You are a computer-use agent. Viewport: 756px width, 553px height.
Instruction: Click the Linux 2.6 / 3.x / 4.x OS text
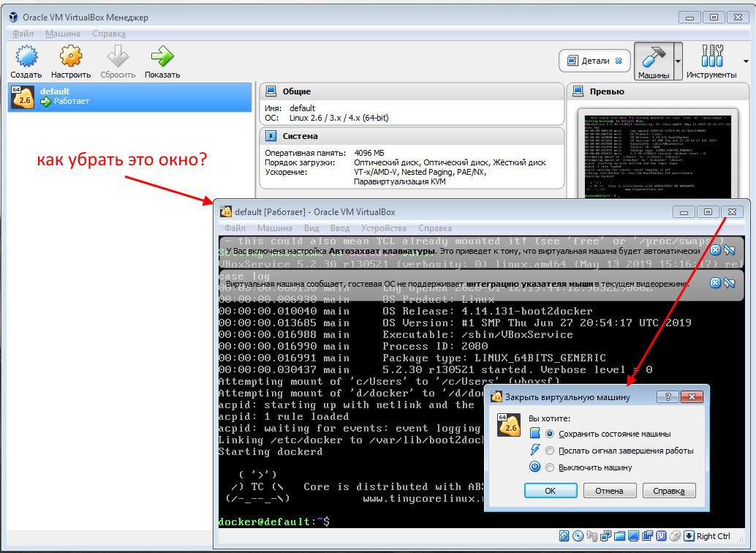click(x=339, y=118)
